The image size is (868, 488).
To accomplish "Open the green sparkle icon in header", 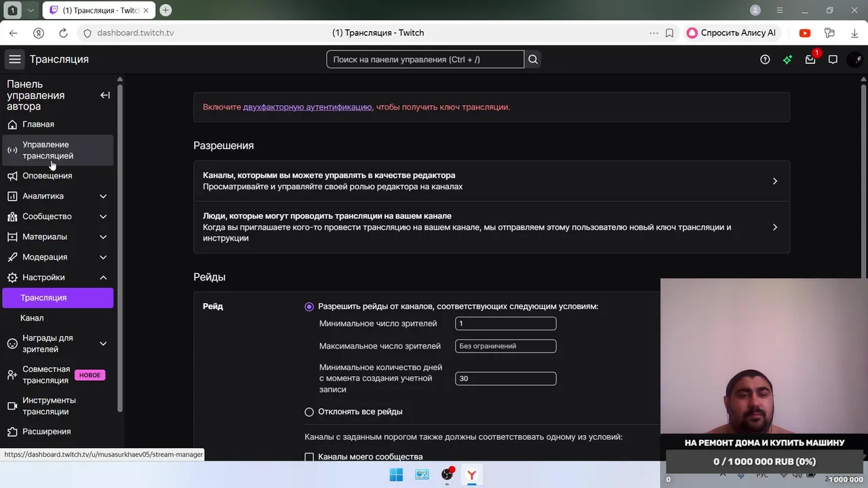I will pyautogui.click(x=787, y=60).
